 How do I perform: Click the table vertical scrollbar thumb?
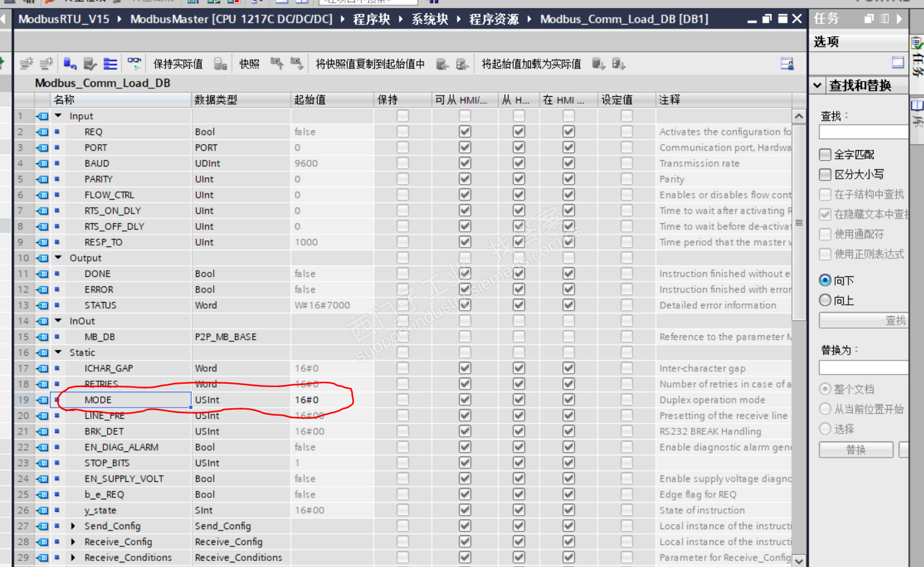click(799, 222)
